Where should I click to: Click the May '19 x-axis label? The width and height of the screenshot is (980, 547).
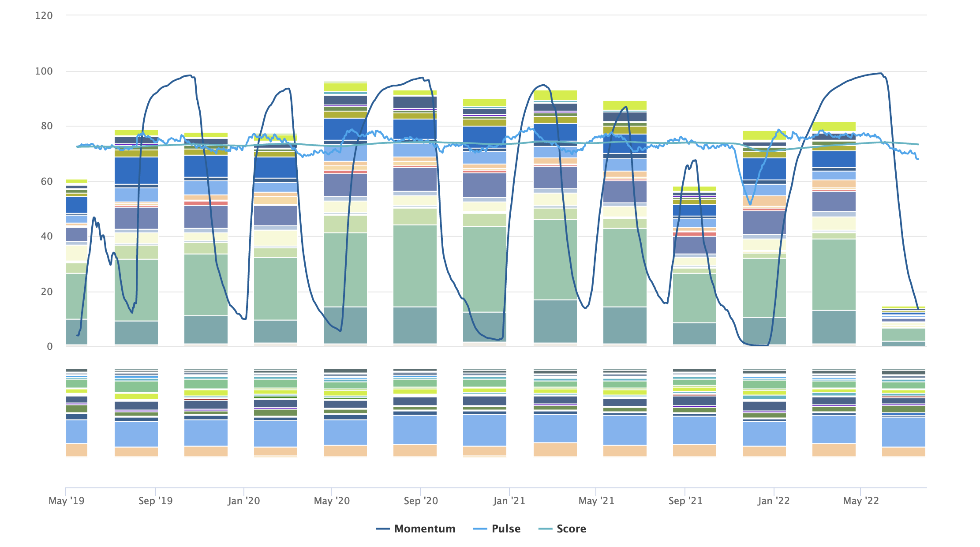[x=67, y=501]
